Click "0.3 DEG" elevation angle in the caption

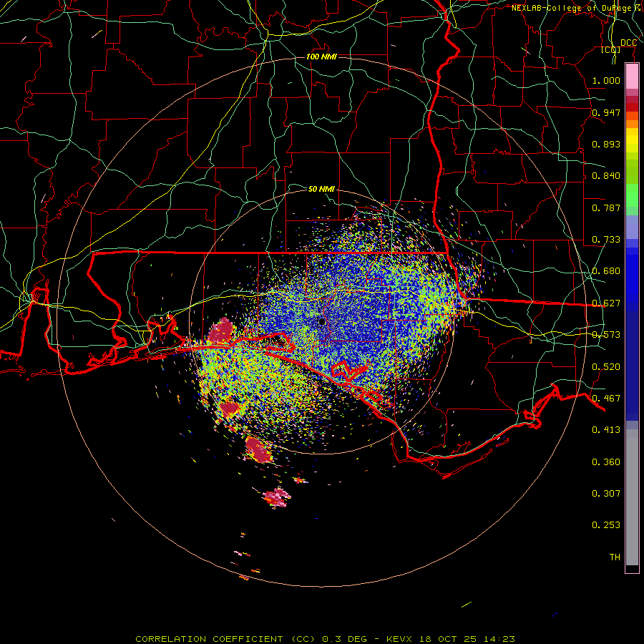tap(343, 639)
